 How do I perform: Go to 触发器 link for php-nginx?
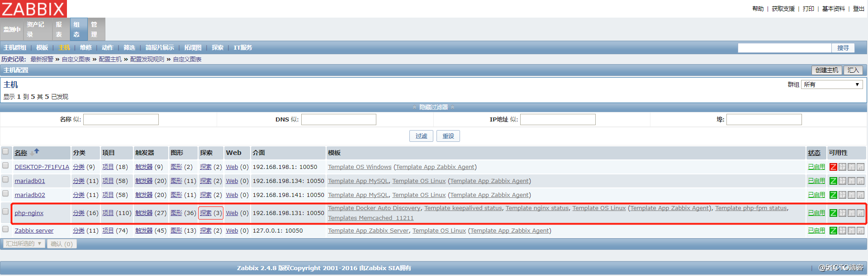click(144, 213)
